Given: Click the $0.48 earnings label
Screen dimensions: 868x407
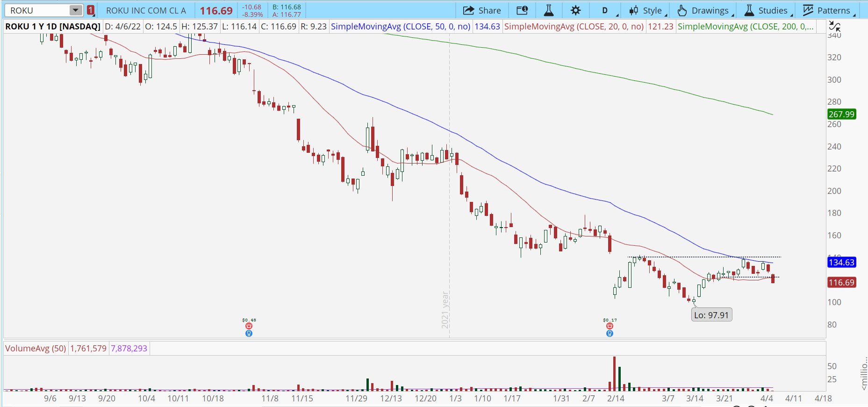Looking at the screenshot, I should point(249,320).
